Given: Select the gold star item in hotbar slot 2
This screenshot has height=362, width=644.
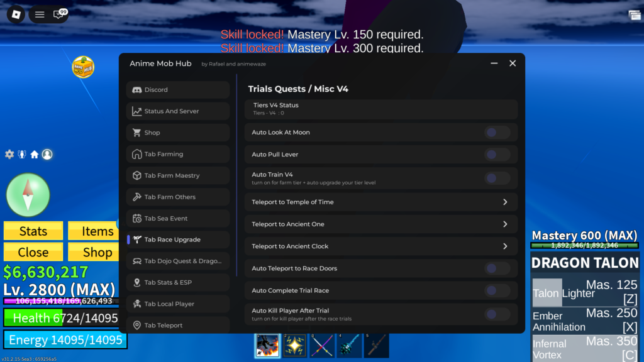Looking at the screenshot, I should (294, 345).
